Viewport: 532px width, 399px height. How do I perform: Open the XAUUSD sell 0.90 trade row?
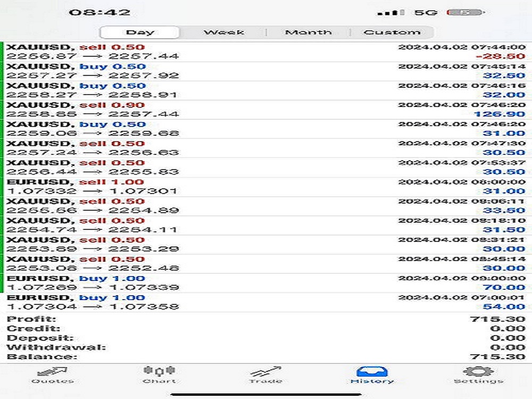pyautogui.click(x=266, y=110)
